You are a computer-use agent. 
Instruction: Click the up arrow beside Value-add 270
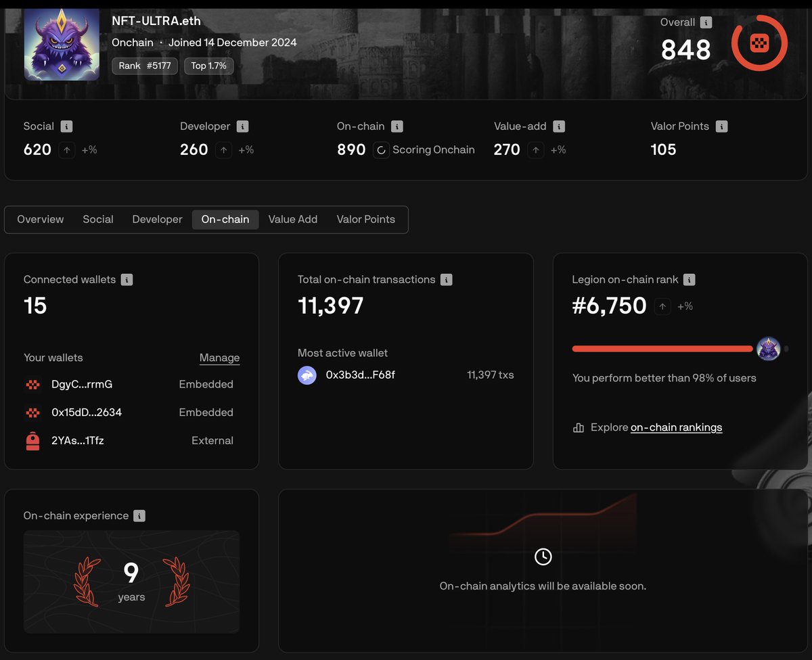click(x=536, y=150)
